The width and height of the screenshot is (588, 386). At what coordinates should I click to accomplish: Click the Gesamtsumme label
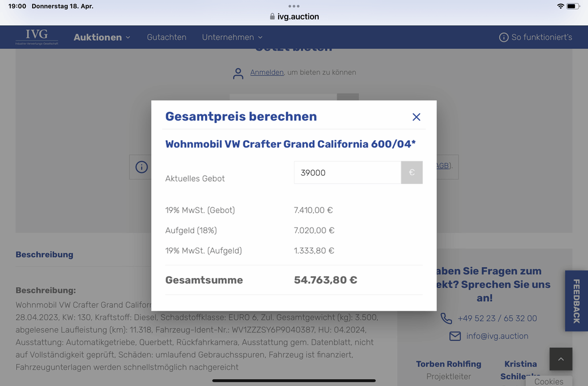pos(204,280)
